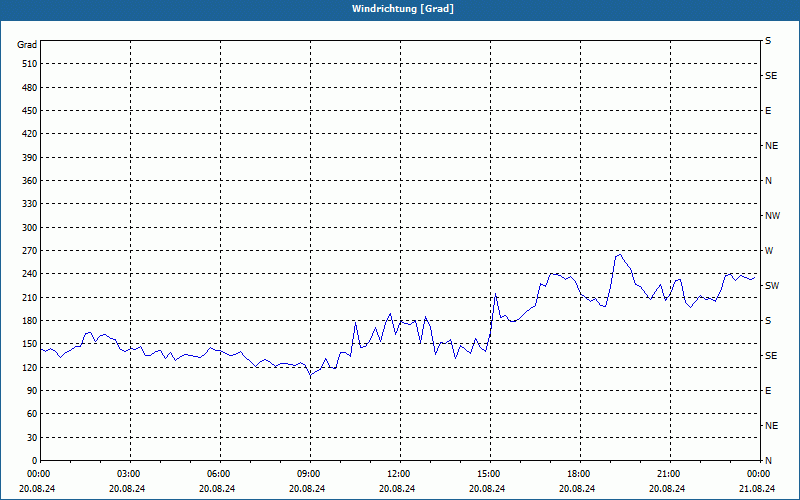This screenshot has width=800, height=500.
Task: Click the 510 y-axis value
Action: (30, 64)
